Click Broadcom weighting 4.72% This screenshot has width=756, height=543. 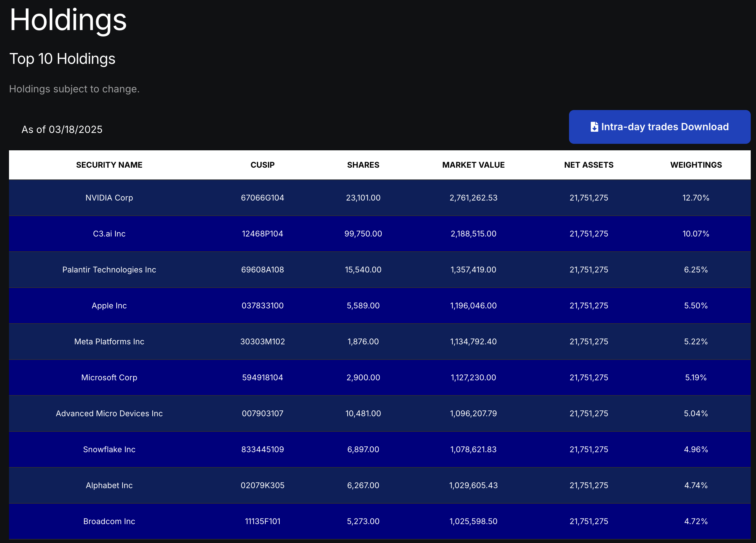click(x=696, y=522)
